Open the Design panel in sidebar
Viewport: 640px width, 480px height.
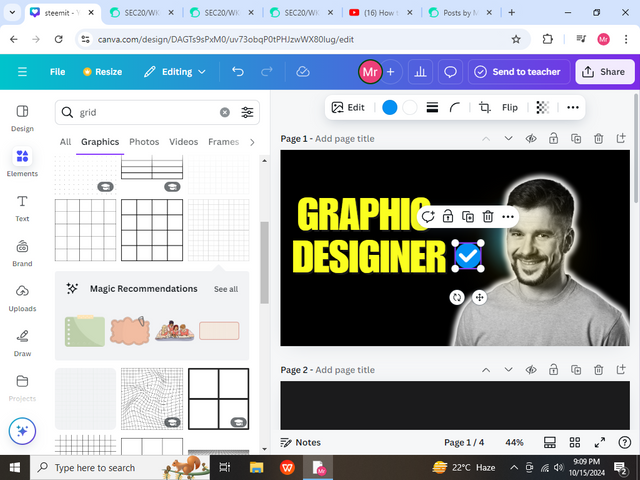point(22,118)
